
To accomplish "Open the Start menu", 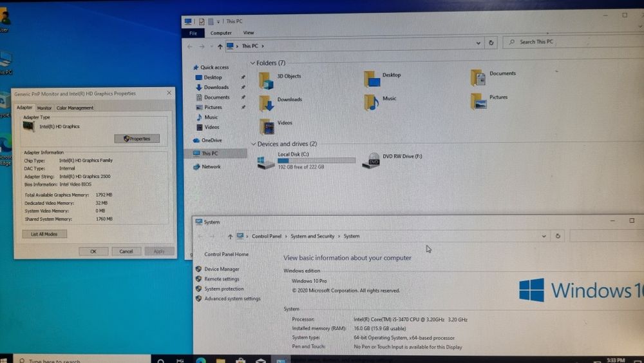I will pos(4,360).
